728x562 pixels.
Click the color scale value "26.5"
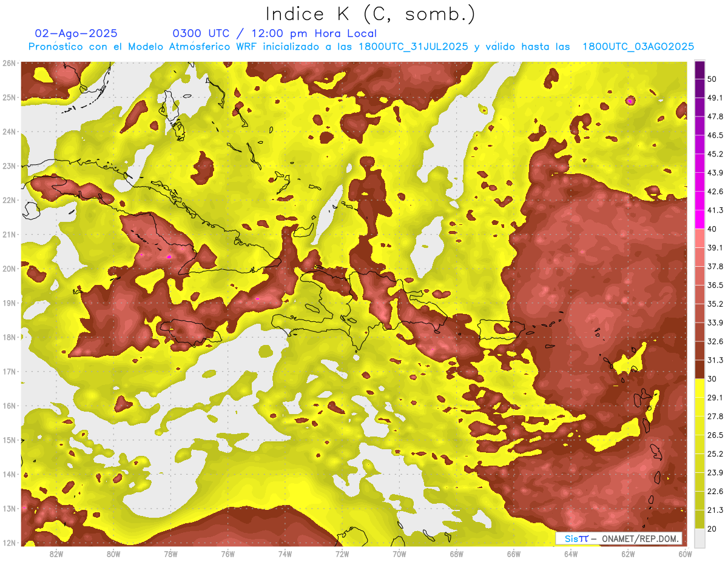715,435
